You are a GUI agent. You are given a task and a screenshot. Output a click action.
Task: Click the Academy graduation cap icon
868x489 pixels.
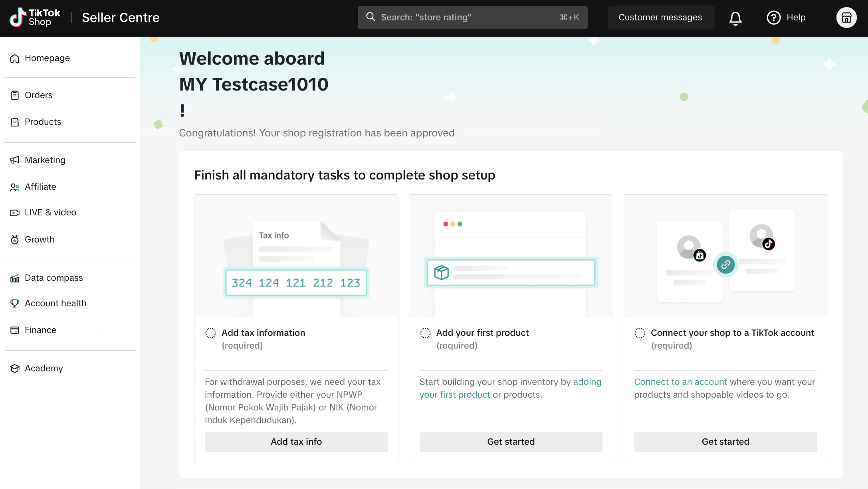point(15,369)
